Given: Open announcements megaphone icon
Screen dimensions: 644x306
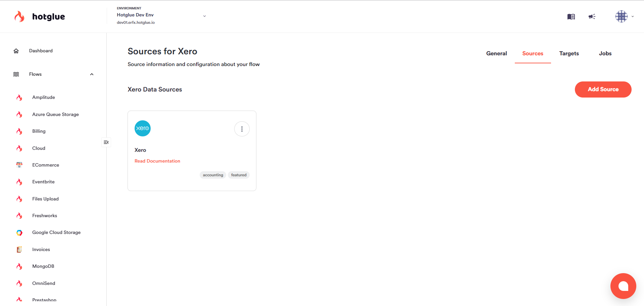Looking at the screenshot, I should tap(592, 16).
